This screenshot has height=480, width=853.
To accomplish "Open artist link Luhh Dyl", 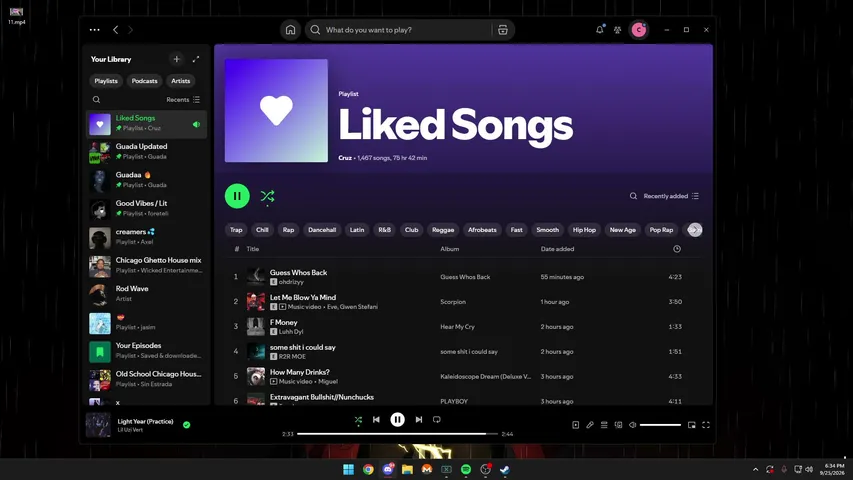I will pos(291,331).
